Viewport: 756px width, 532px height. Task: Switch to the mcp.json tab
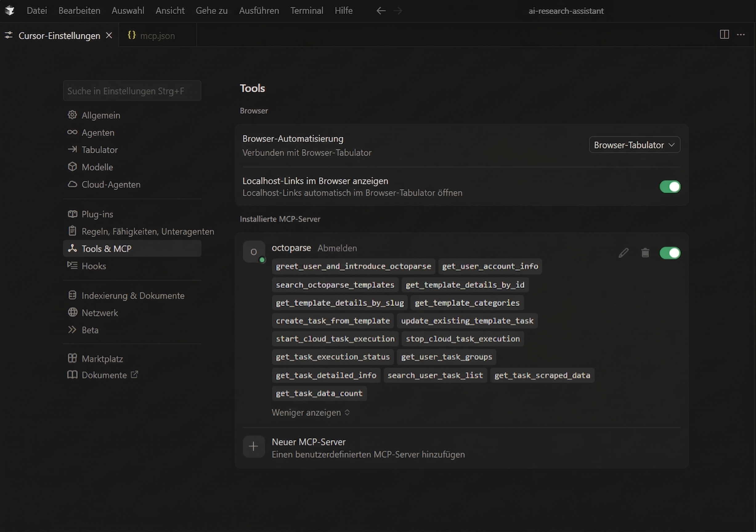tap(157, 35)
